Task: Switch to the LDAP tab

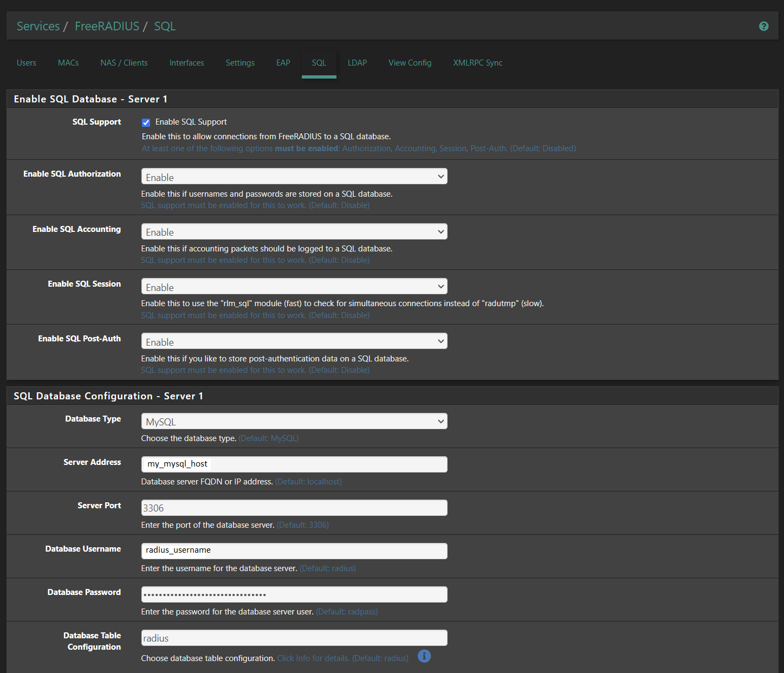Action: (358, 63)
